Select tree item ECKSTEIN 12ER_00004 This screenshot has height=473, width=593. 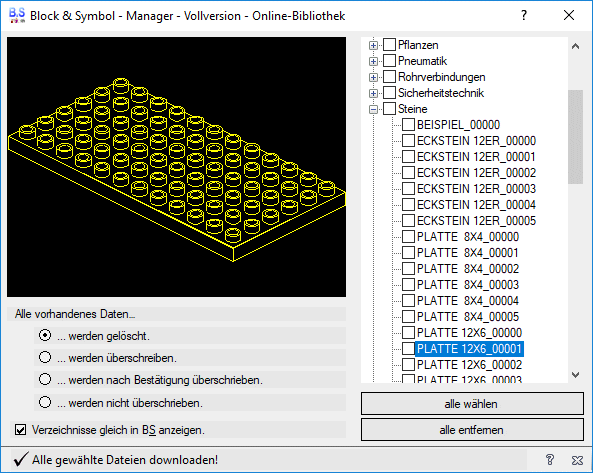click(476, 205)
